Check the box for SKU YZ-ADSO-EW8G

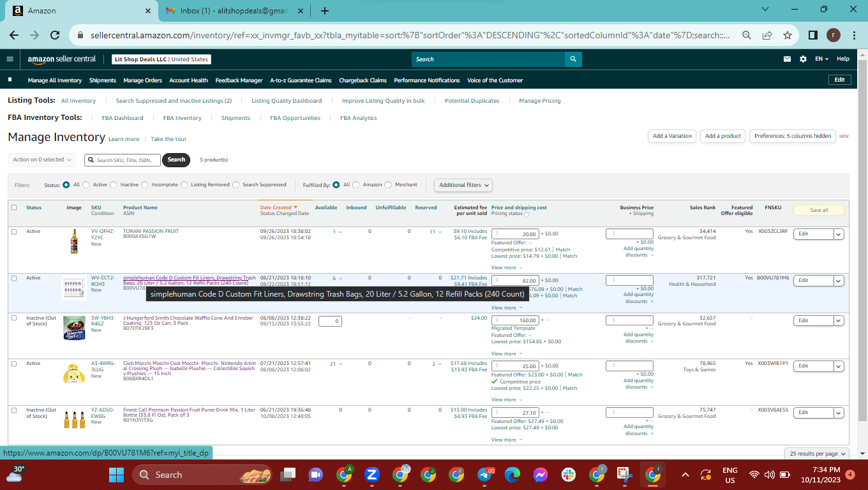pos(14,410)
